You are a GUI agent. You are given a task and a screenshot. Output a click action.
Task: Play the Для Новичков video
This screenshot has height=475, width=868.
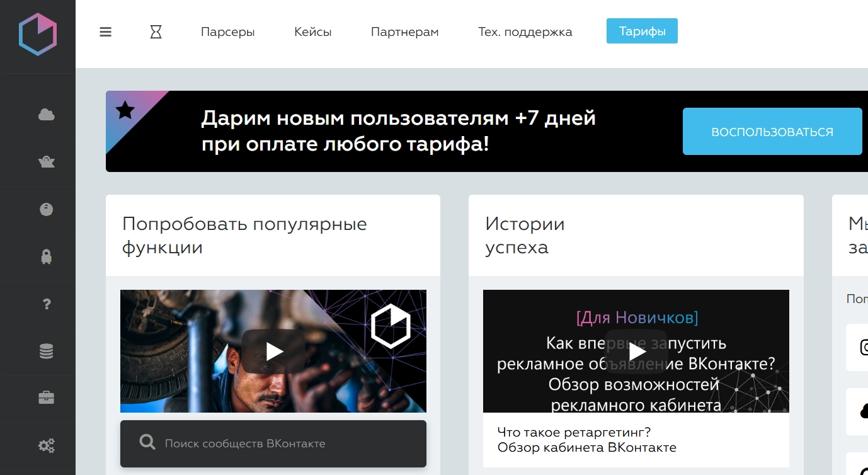tap(636, 351)
